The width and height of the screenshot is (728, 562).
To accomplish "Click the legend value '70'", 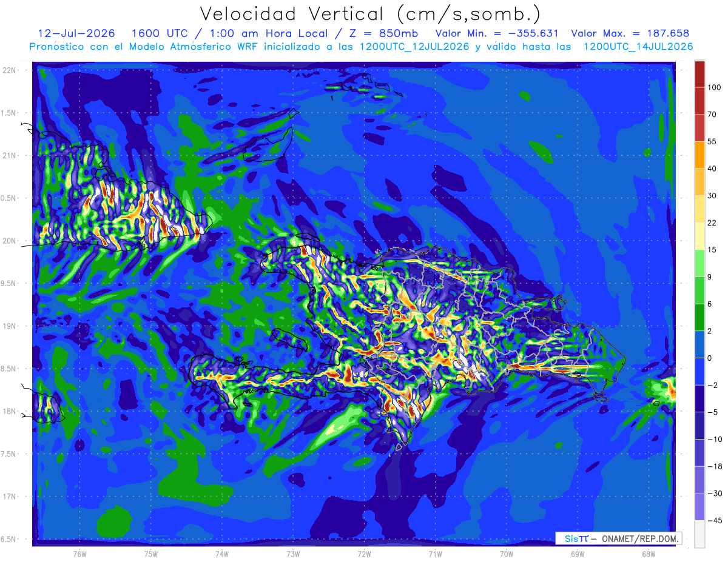I will [x=712, y=114].
